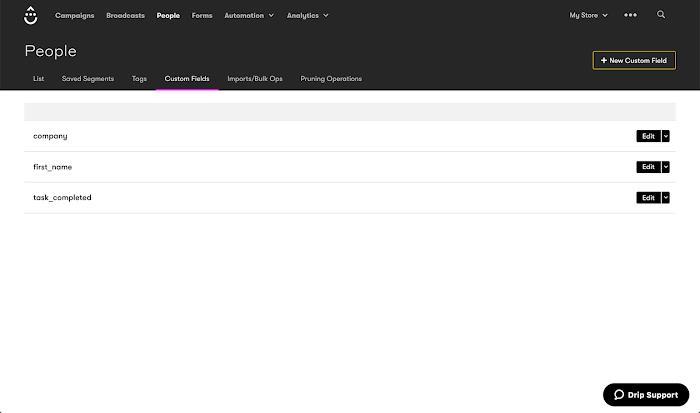Viewport: 700px width, 413px height.
Task: Open the Pruning Operations tab
Action: [331, 79]
